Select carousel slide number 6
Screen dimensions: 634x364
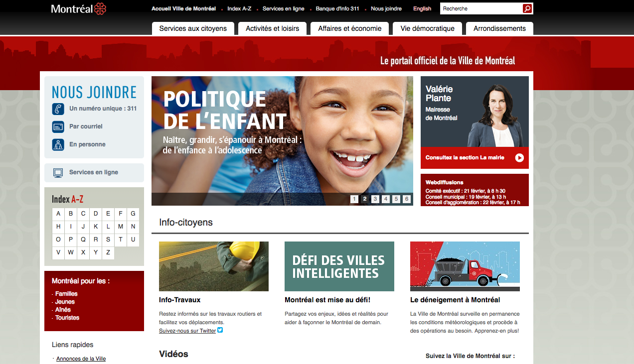coord(407,199)
